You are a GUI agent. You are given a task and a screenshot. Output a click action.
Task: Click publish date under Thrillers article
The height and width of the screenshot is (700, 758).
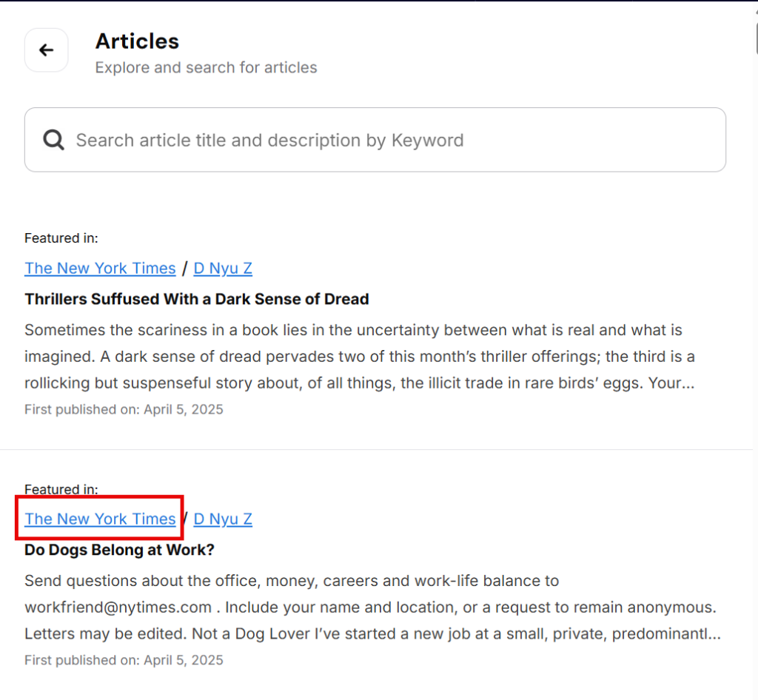coord(124,410)
